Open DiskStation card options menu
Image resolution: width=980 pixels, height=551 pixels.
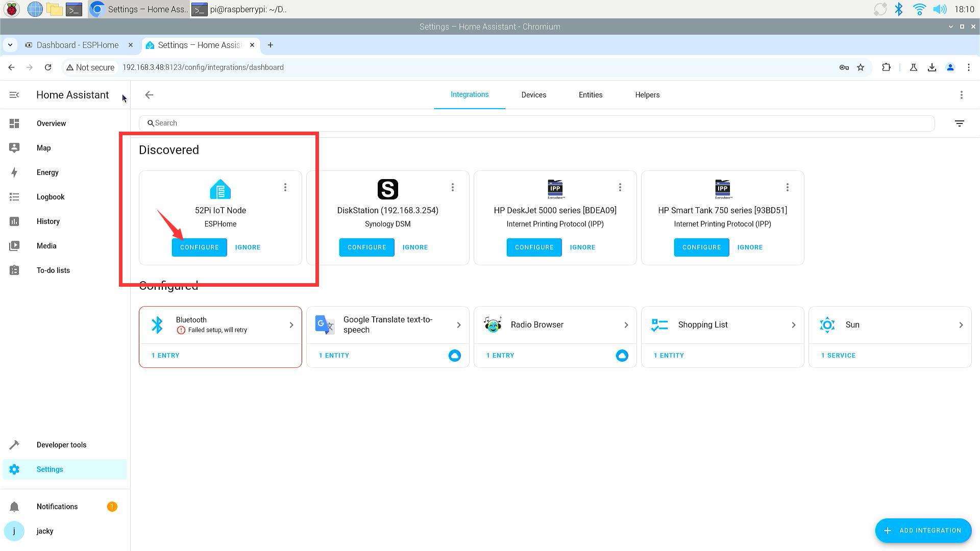(453, 187)
